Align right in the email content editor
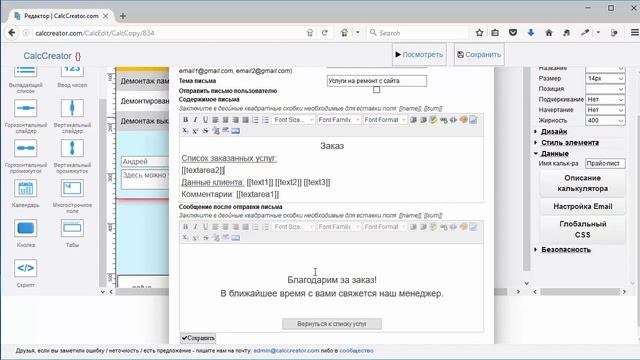640x360 pixels. pos(236,120)
